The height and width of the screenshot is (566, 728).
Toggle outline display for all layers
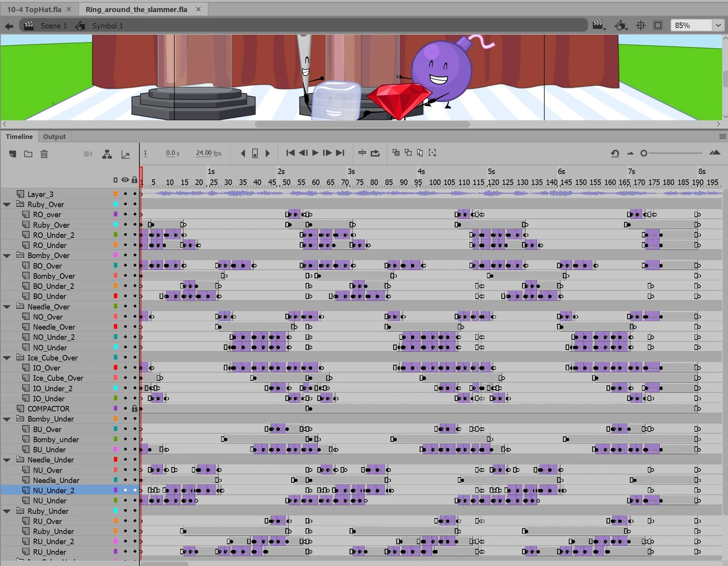pos(115,180)
